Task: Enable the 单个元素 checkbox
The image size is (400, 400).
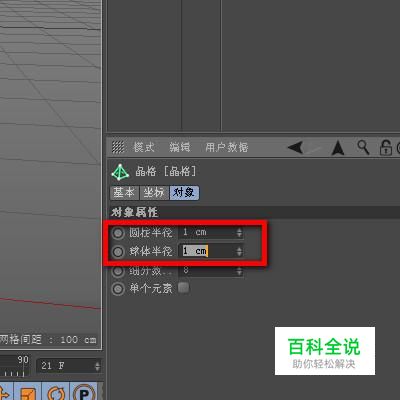Action: pos(183,288)
